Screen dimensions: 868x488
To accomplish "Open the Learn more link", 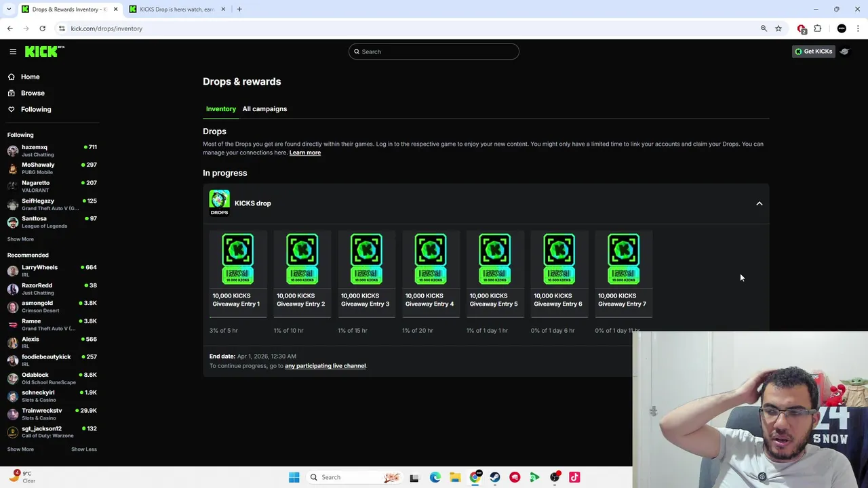I will [x=305, y=152].
